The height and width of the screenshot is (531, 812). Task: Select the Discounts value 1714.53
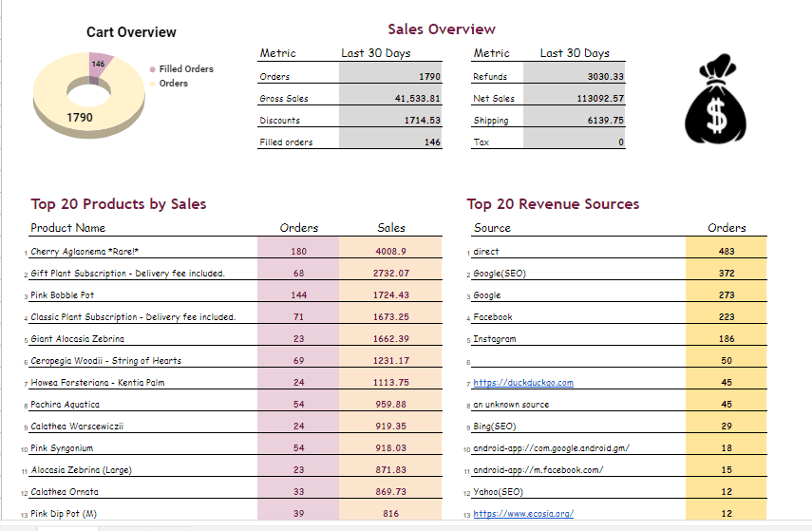390,117
